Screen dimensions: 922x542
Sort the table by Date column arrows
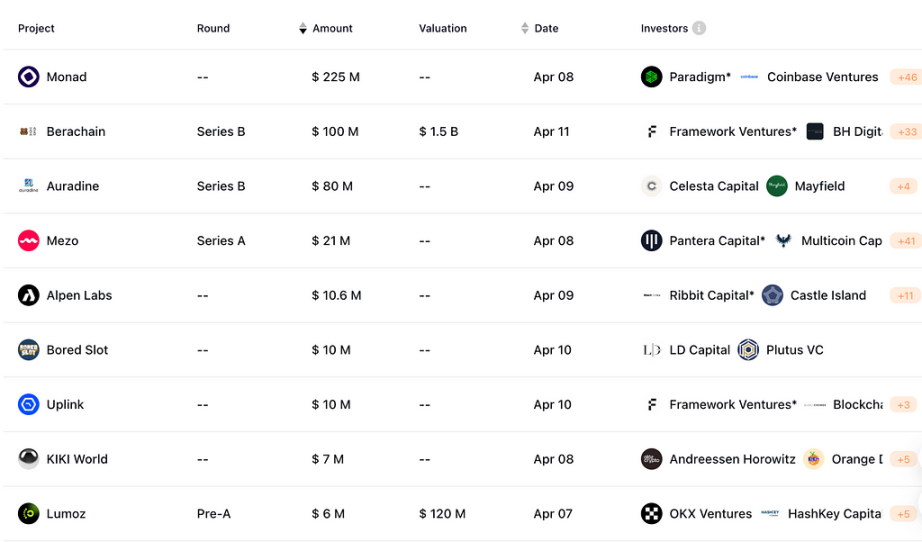pyautogui.click(x=525, y=28)
